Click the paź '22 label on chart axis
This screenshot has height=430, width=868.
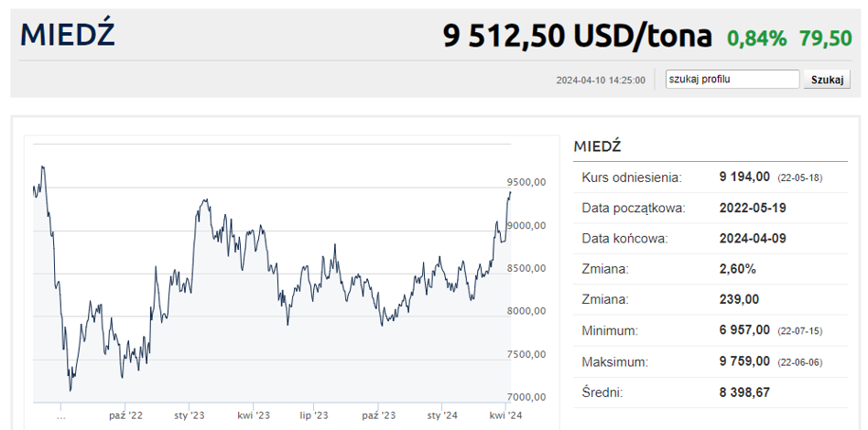125,415
